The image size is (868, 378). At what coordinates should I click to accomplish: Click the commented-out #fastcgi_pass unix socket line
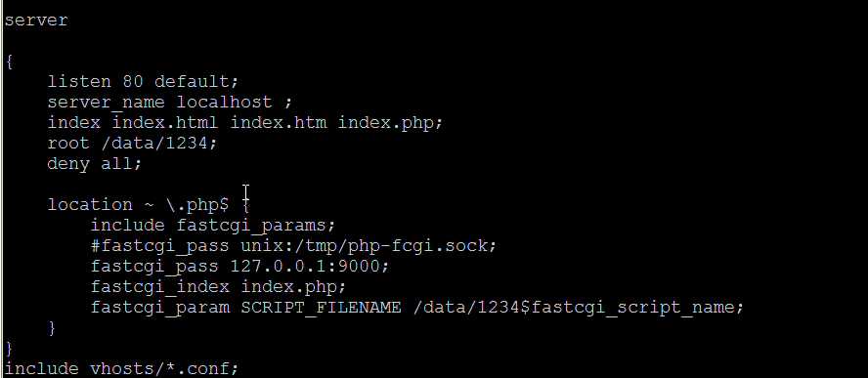tap(294, 246)
